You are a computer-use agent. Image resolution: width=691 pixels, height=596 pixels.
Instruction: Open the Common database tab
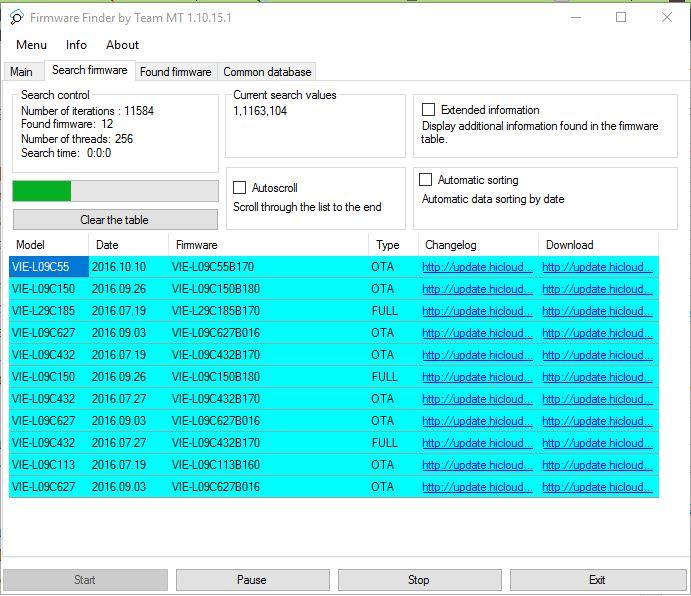pos(267,72)
